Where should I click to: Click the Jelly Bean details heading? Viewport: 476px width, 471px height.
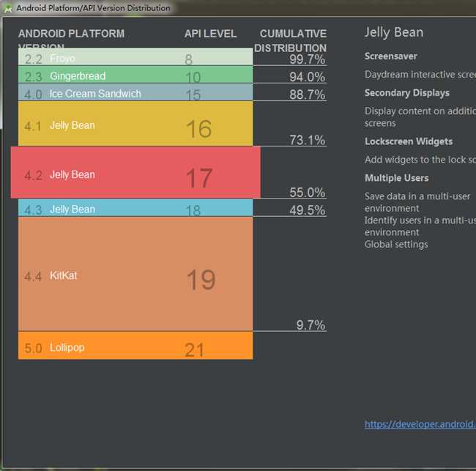click(394, 32)
